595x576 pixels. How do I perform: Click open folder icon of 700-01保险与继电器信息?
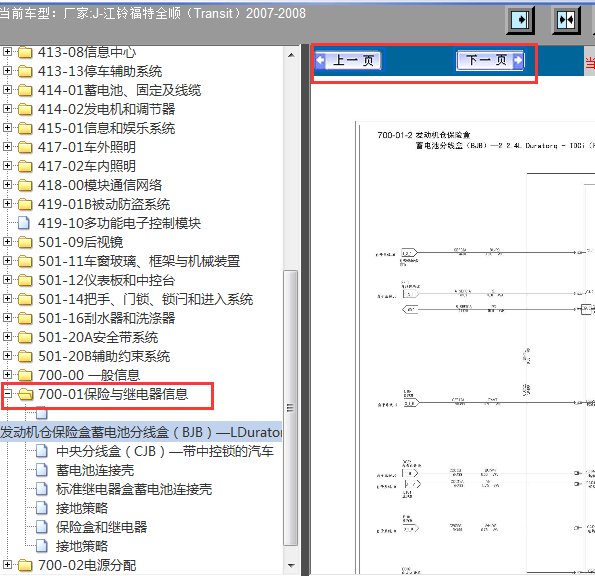[x=25, y=394]
